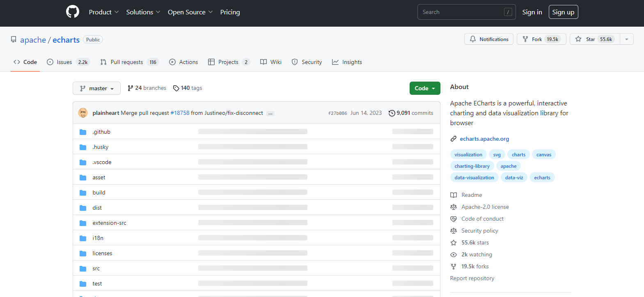Click the clock history icon beside commits
644x297 pixels.
click(x=392, y=113)
